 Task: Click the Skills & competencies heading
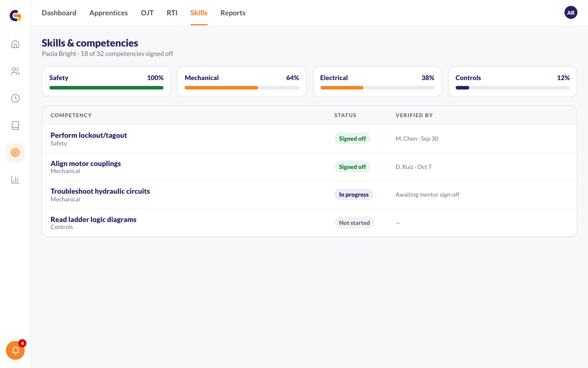coord(90,43)
